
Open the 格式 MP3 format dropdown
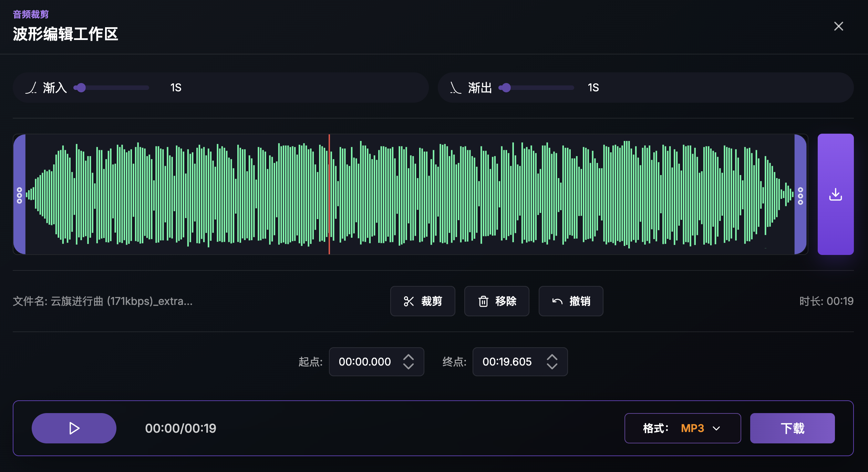click(683, 428)
